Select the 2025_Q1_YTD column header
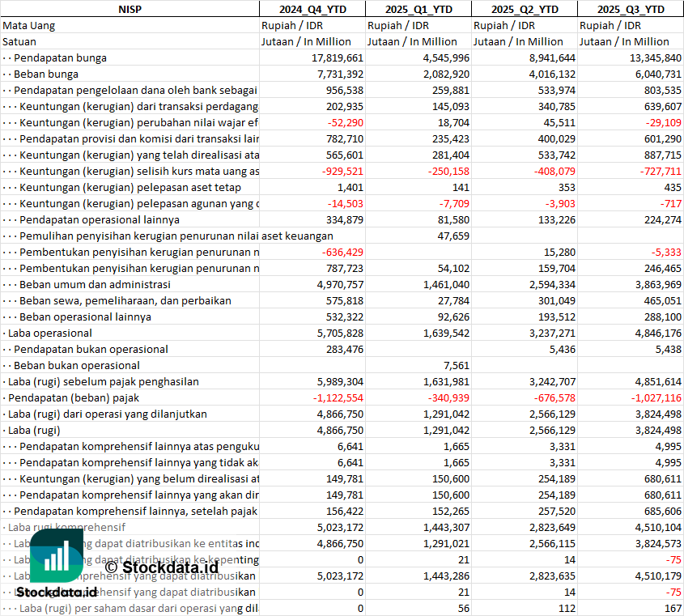 pos(418,9)
